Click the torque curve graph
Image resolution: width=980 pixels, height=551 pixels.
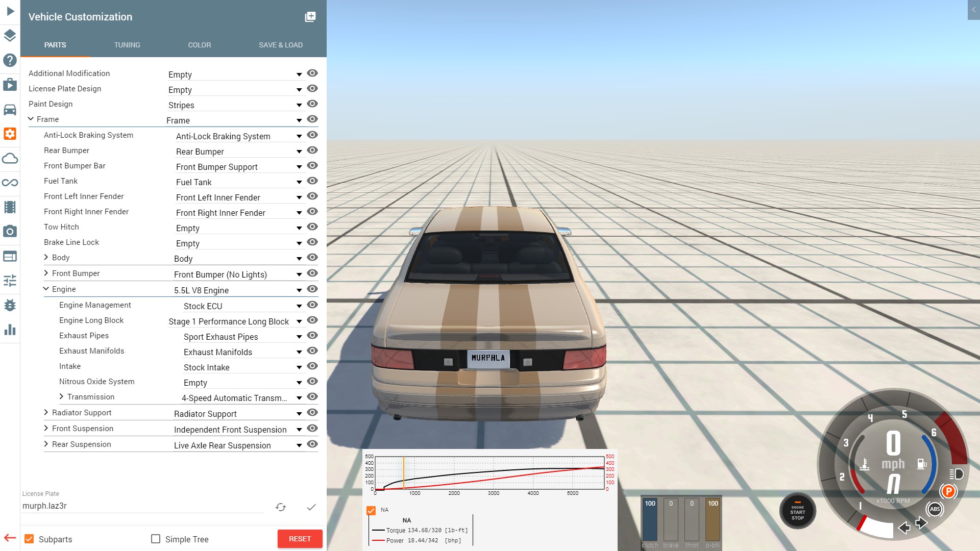pos(489,473)
